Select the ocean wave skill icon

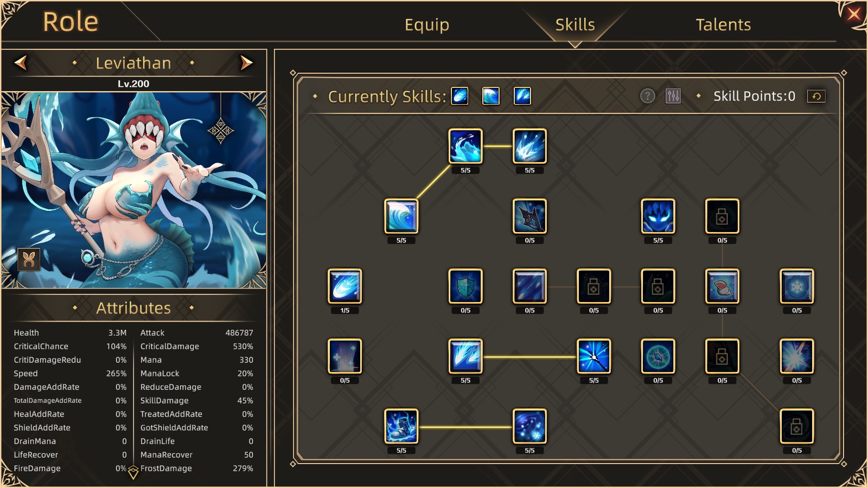click(401, 216)
